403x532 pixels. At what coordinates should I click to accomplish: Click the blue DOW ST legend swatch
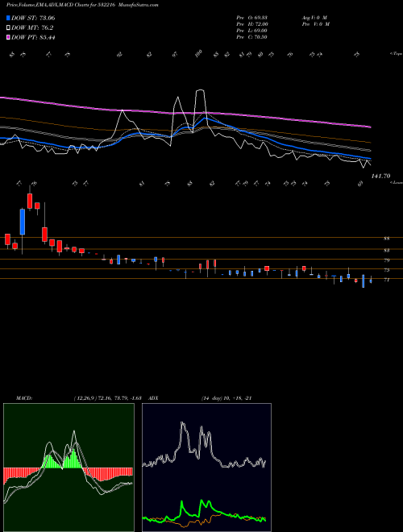tap(8, 18)
